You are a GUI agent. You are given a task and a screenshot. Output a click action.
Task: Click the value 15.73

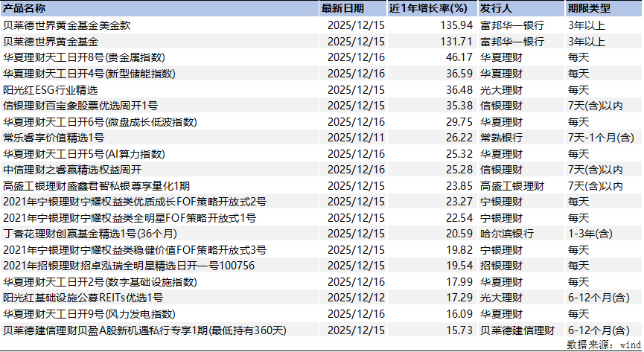(459, 330)
